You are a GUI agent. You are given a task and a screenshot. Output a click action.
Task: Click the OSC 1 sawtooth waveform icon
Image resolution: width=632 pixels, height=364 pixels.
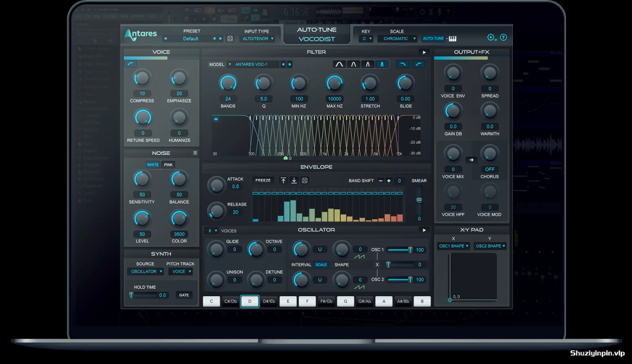pos(359,257)
